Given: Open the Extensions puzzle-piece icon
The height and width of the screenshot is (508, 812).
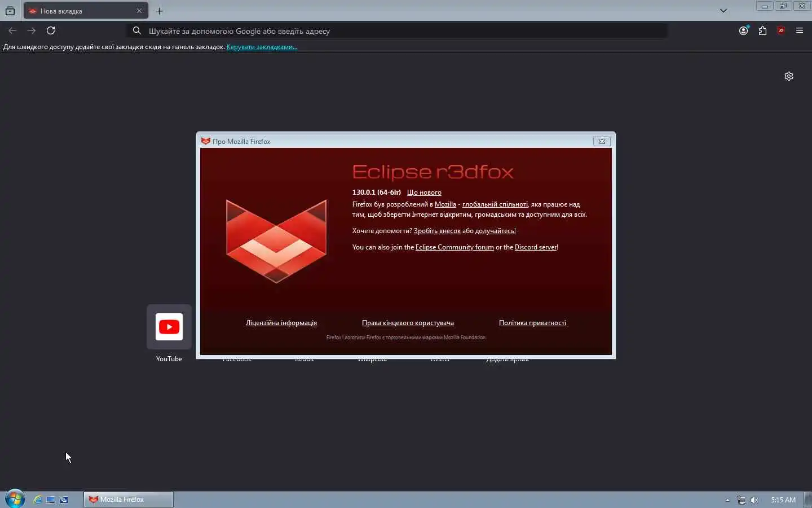Looking at the screenshot, I should point(762,30).
